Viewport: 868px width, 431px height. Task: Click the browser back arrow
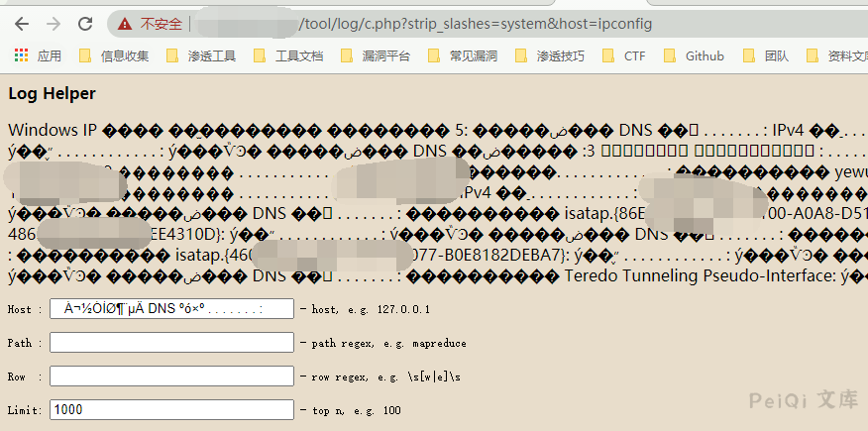point(22,24)
